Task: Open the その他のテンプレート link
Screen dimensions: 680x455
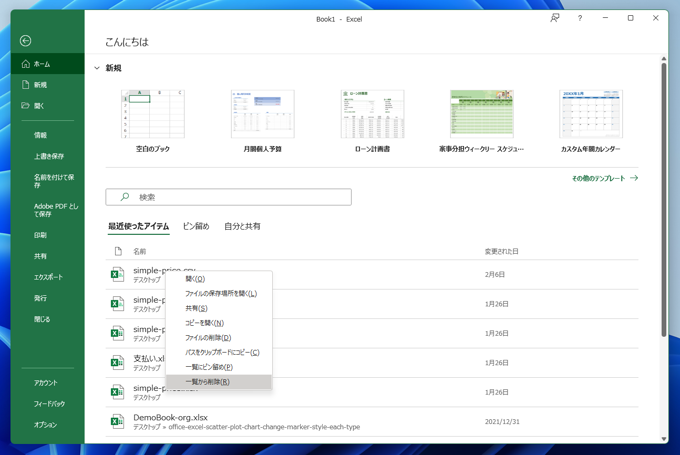Action: [598, 178]
